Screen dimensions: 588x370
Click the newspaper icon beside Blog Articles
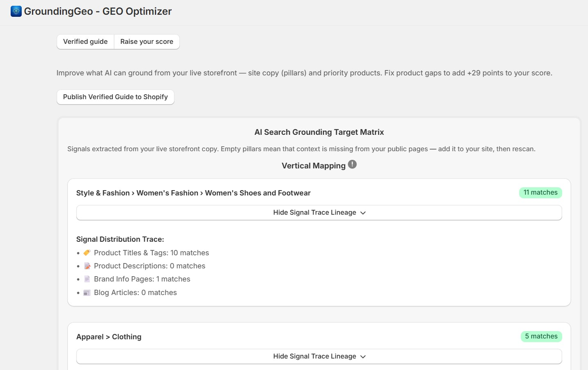pyautogui.click(x=87, y=293)
